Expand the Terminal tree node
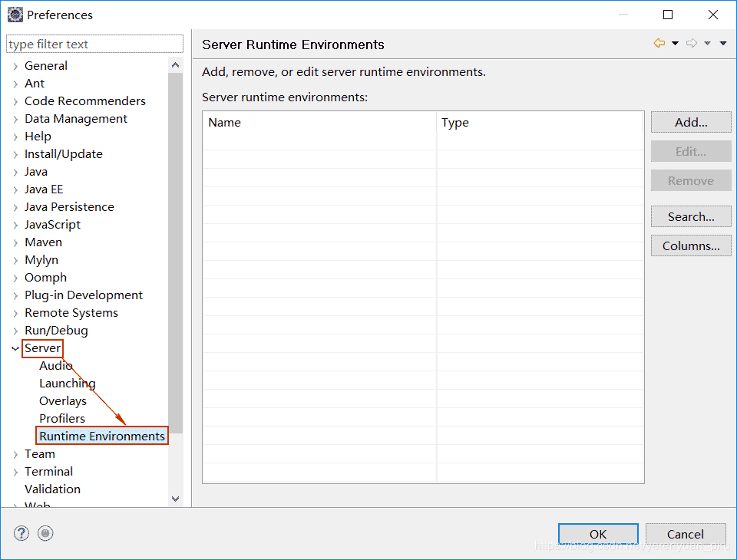Image resolution: width=737 pixels, height=560 pixels. [15, 472]
